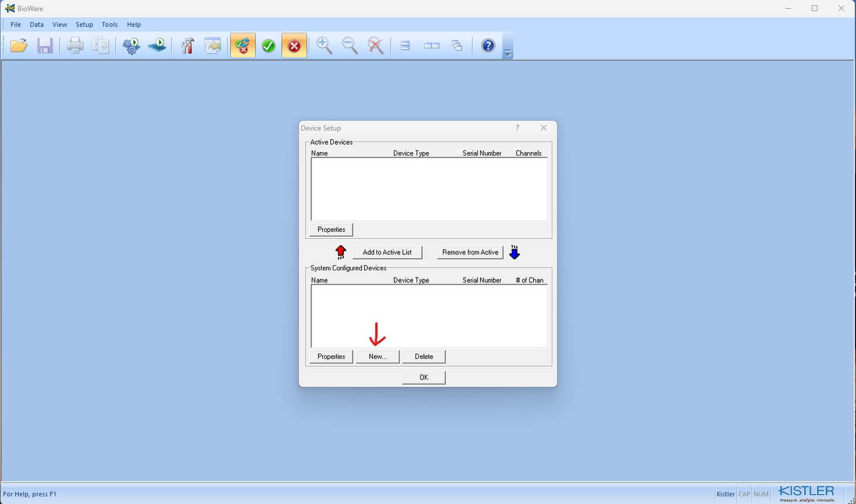Click the green checkmark toolbar icon
The height and width of the screenshot is (504, 856).
click(x=269, y=46)
